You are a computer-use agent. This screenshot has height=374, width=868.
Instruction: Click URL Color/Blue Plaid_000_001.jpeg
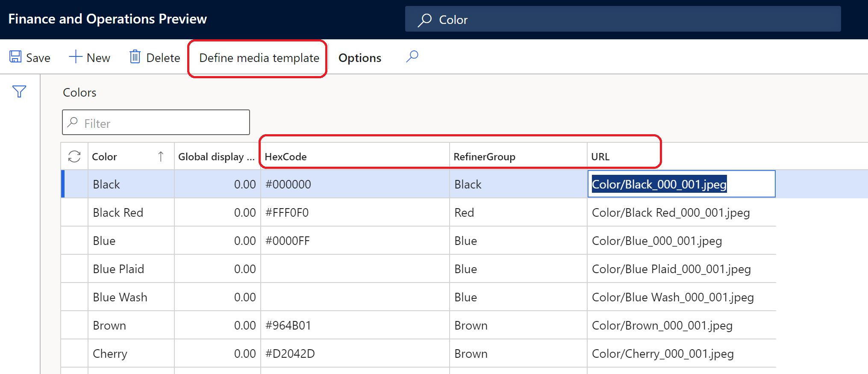(682, 269)
